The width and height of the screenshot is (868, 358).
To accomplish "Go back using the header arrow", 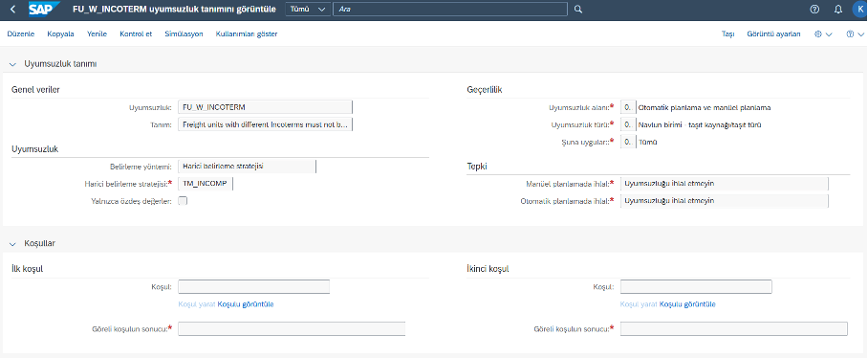I will click(x=13, y=10).
